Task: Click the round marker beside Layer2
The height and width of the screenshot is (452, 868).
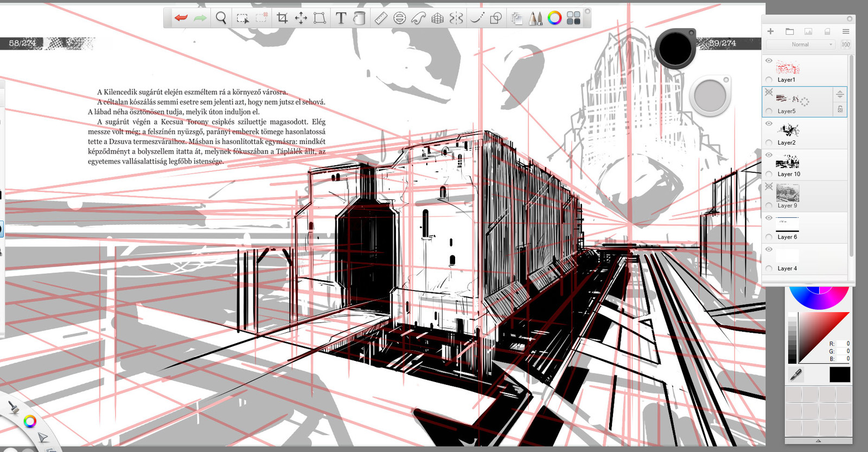Action: click(x=769, y=143)
